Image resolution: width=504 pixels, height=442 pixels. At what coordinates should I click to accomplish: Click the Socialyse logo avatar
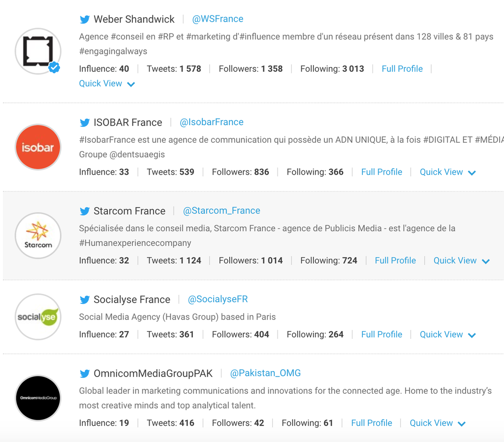tap(38, 317)
